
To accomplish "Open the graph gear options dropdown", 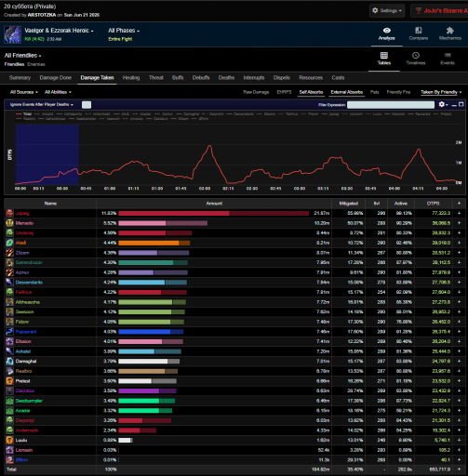I will tap(443, 105).
